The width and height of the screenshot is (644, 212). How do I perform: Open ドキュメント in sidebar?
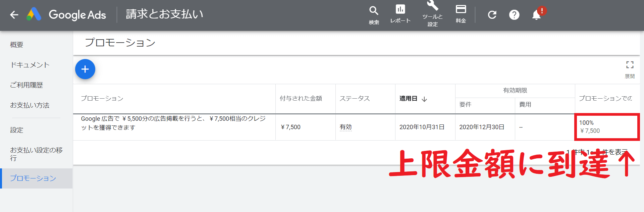[30, 65]
